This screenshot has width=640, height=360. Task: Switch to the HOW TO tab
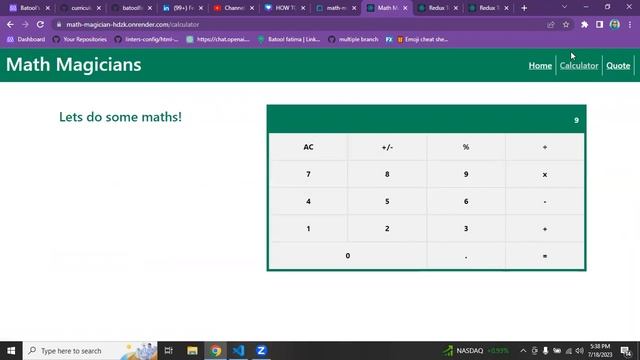(284, 8)
